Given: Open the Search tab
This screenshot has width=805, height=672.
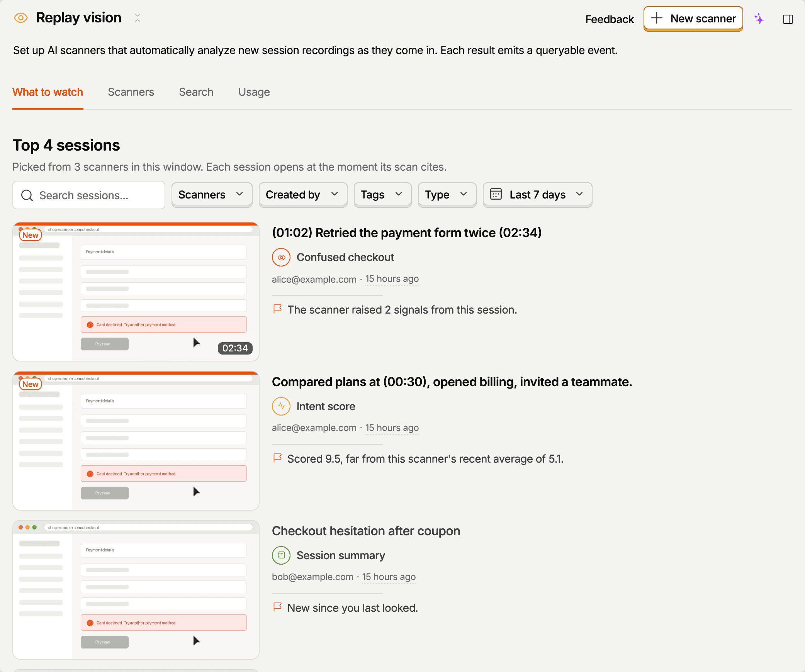Looking at the screenshot, I should [x=196, y=92].
